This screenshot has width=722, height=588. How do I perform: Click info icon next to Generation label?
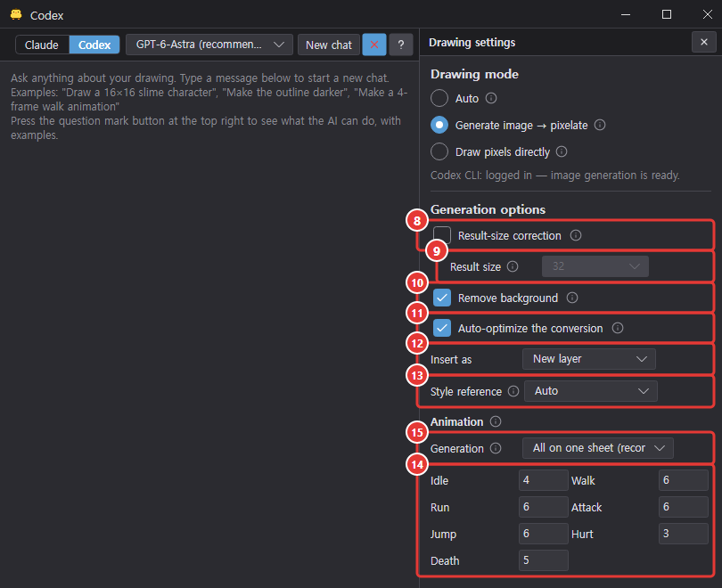[496, 448]
